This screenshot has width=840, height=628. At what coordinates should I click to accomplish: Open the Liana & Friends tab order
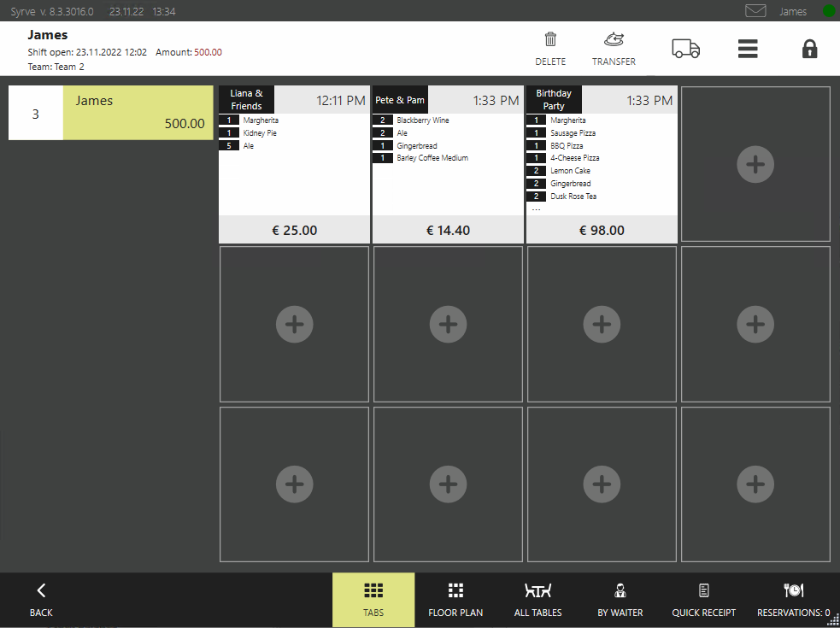(x=294, y=164)
